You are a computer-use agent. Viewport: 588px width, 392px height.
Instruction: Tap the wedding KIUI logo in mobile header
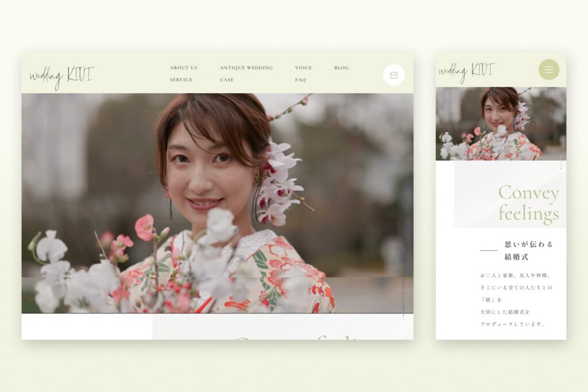pyautogui.click(x=466, y=71)
